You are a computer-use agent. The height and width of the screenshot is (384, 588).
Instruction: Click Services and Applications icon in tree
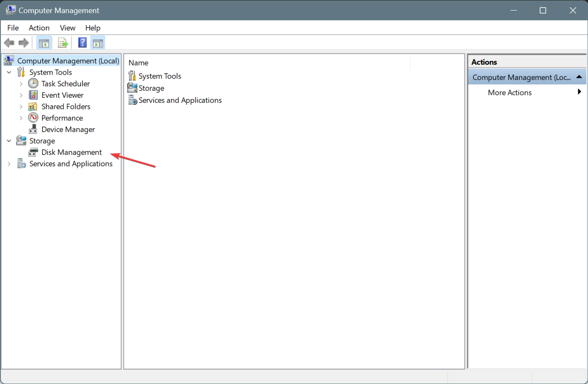point(21,163)
